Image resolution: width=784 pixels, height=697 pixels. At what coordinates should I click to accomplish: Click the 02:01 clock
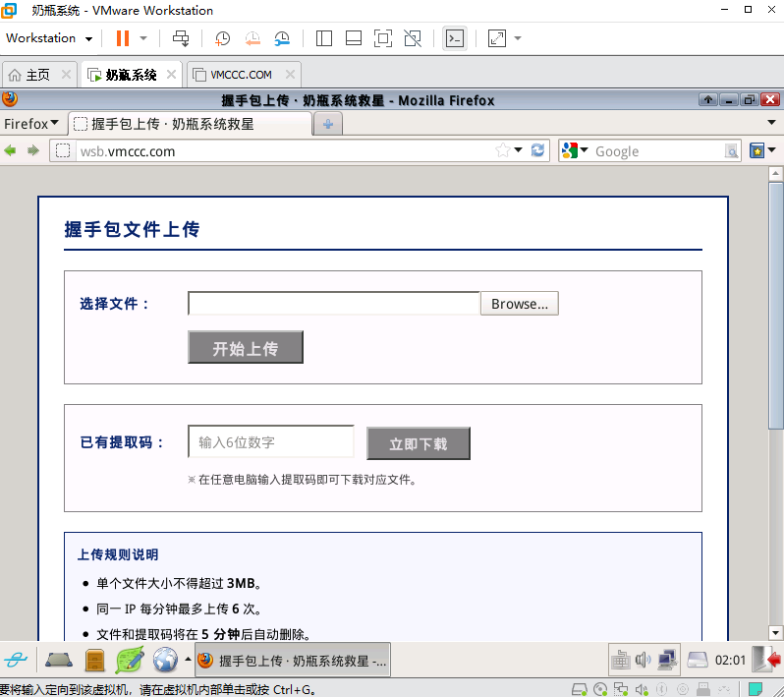pyautogui.click(x=730, y=661)
